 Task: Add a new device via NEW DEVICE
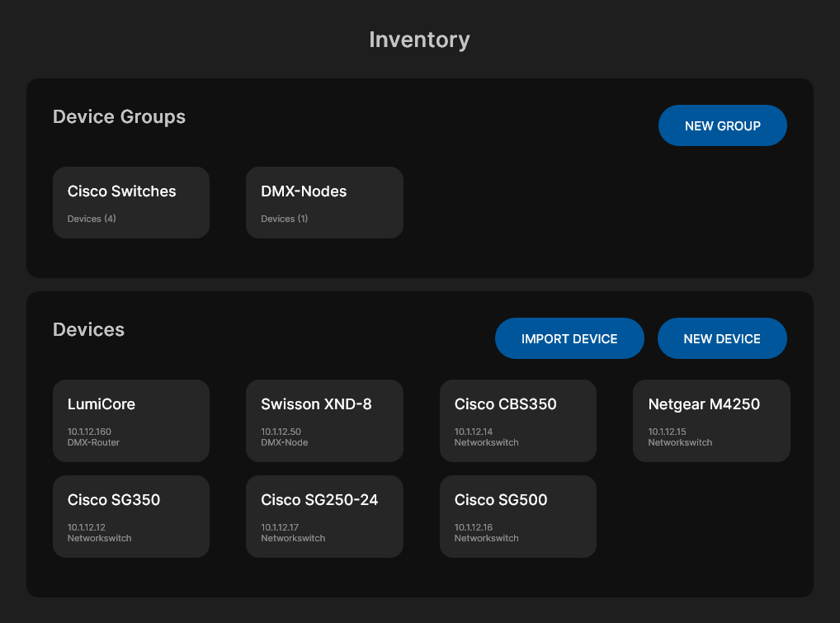pyautogui.click(x=722, y=338)
